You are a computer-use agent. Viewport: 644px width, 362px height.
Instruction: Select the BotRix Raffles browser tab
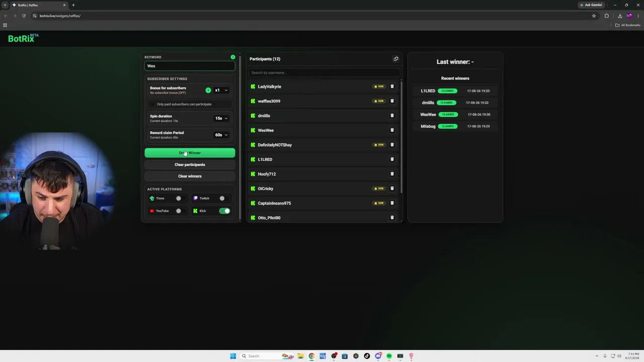[39, 5]
